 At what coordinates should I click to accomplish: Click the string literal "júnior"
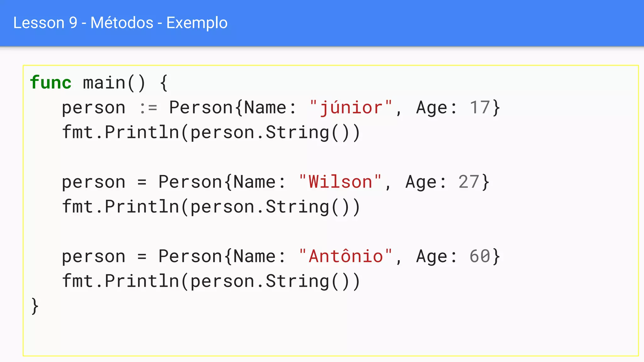click(x=351, y=108)
